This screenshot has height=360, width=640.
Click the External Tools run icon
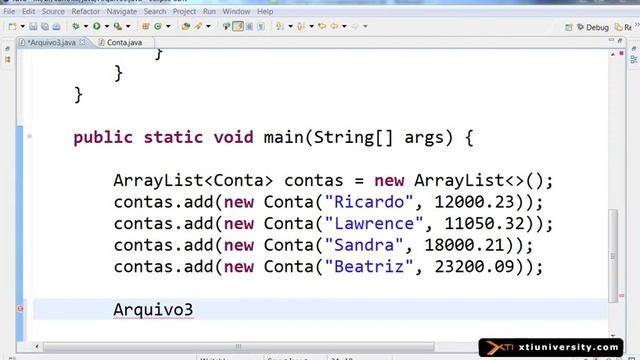(x=118, y=27)
